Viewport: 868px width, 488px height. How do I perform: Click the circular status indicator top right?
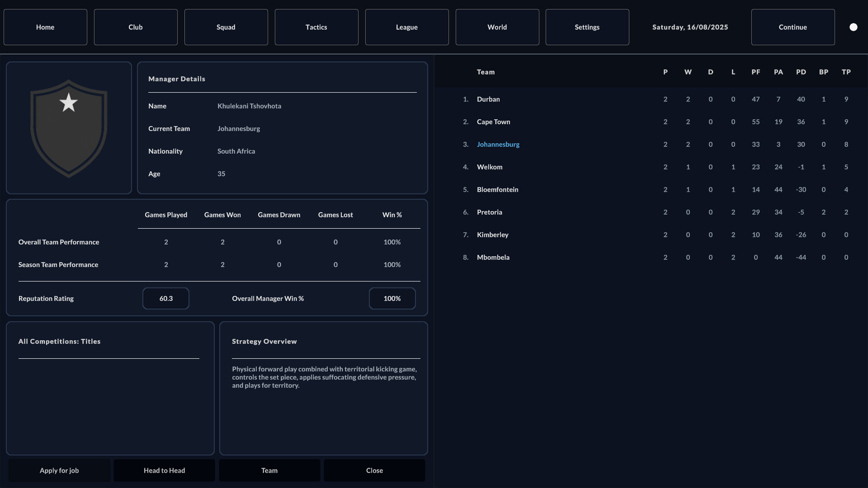click(x=854, y=27)
